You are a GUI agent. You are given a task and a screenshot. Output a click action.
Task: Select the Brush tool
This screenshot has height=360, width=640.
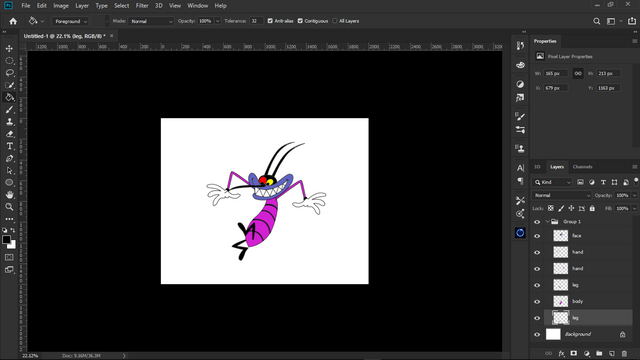click(9, 110)
